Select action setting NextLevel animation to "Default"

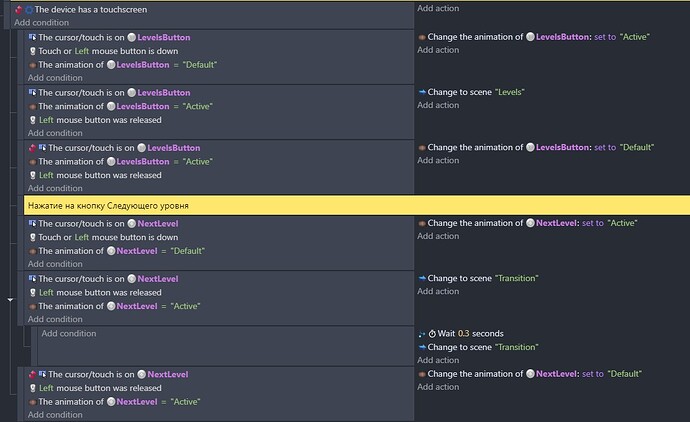coord(530,374)
